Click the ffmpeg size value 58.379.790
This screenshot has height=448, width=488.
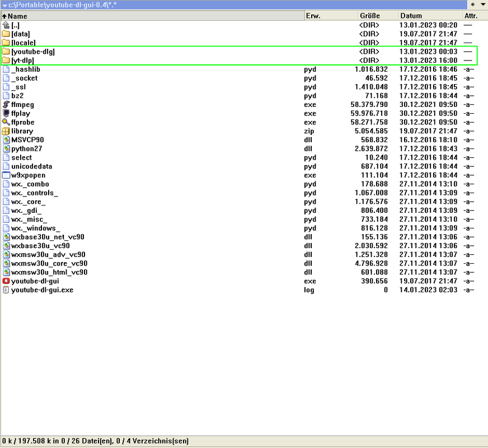click(x=369, y=104)
